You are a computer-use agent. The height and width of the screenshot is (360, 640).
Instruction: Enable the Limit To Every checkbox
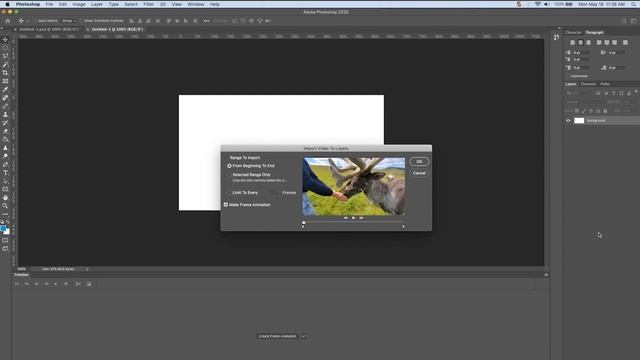click(229, 193)
